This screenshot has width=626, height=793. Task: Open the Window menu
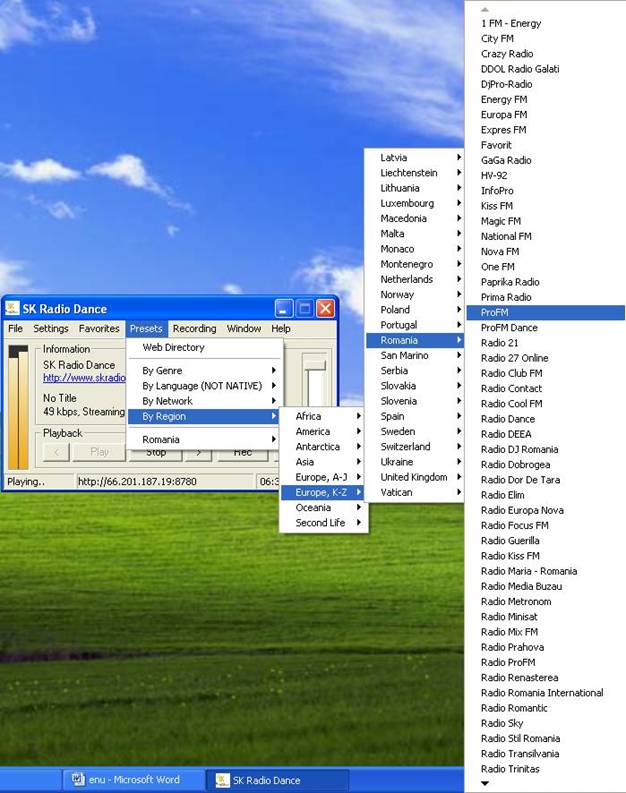coord(244,329)
